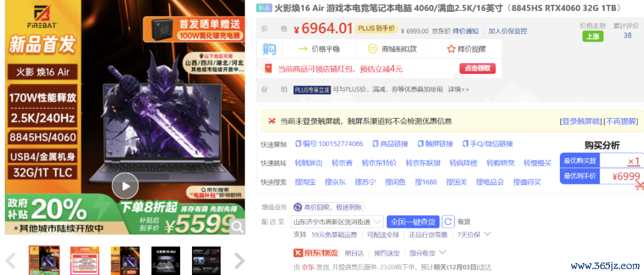Click 加入价保监控 link
Screen dimensions: 644x275
pos(507,31)
